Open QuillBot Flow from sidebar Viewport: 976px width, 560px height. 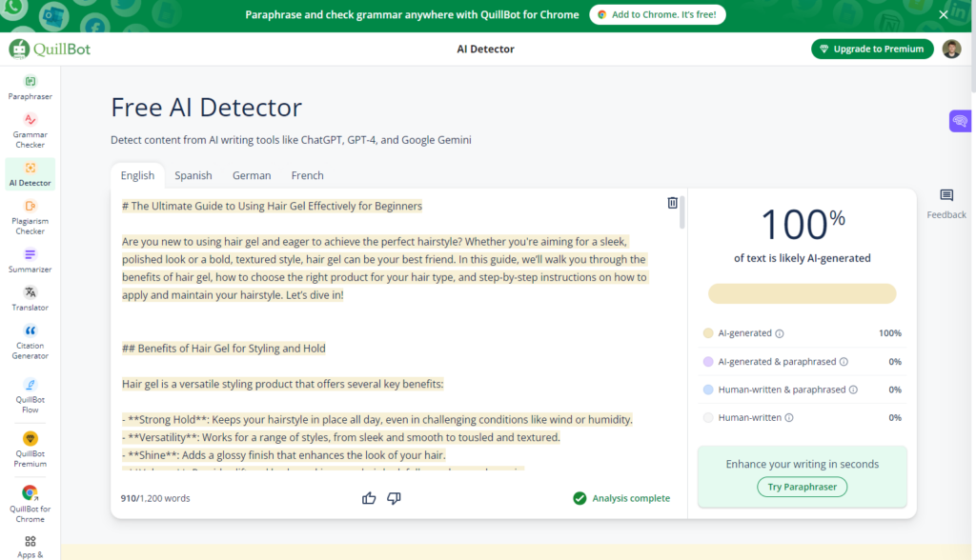coord(30,396)
